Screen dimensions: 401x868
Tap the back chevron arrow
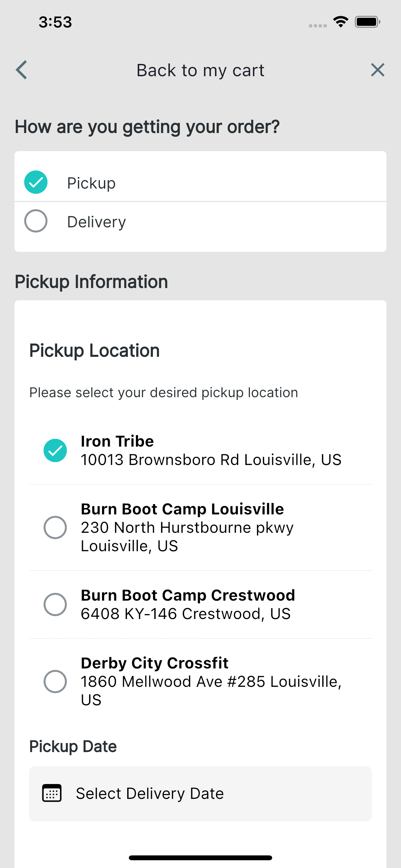pyautogui.click(x=21, y=70)
